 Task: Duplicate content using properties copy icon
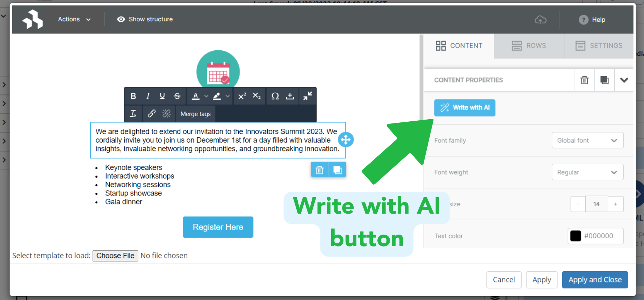click(x=604, y=80)
